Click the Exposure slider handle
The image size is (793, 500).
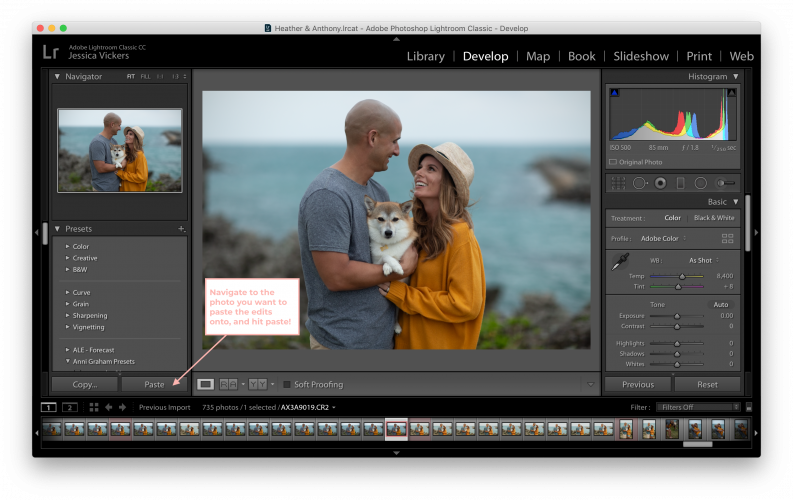tap(677, 316)
